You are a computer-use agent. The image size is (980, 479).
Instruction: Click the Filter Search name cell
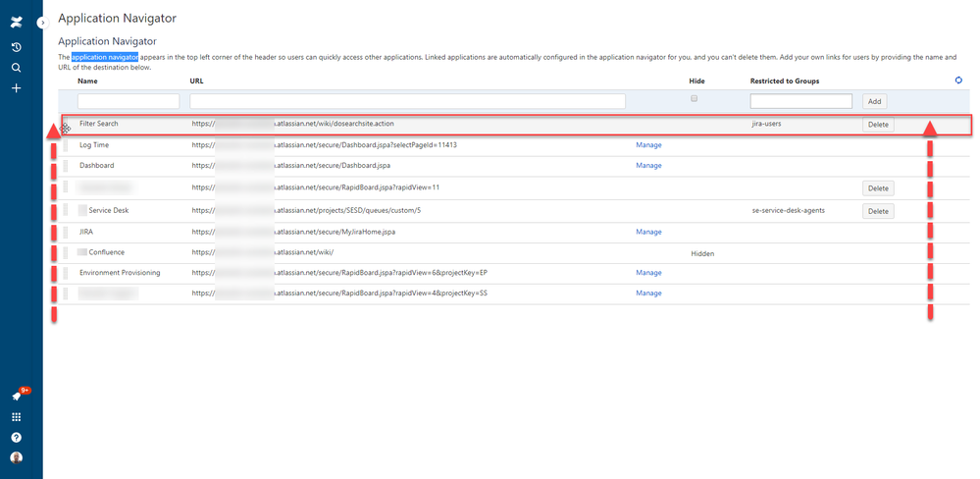99,124
